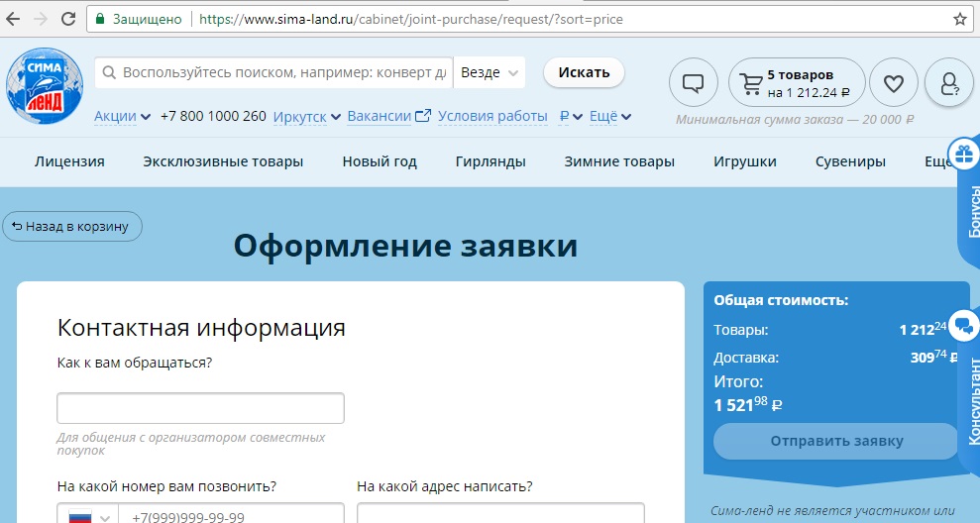
Task: Expand the Ещё header menu
Action: point(609,117)
